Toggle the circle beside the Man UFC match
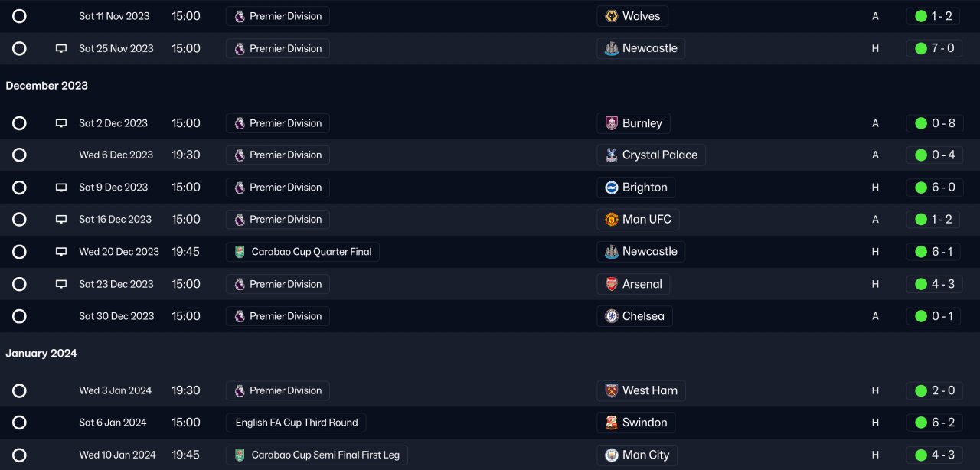The image size is (980, 470). 19,220
